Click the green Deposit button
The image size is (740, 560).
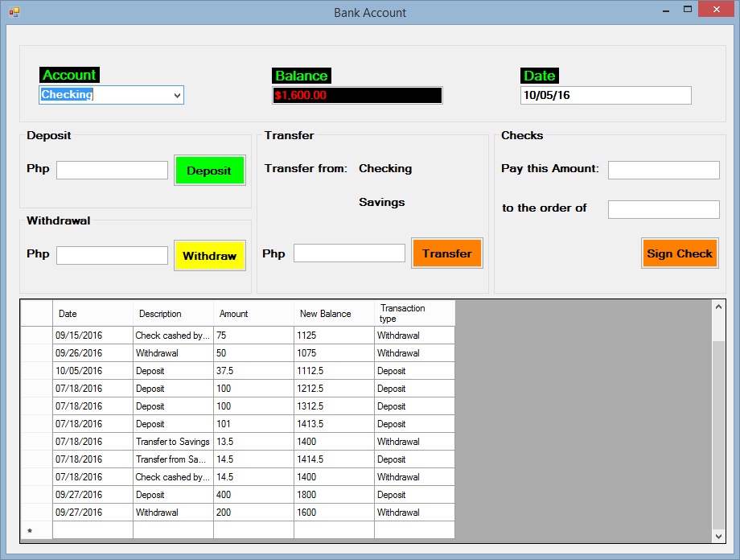tap(209, 170)
